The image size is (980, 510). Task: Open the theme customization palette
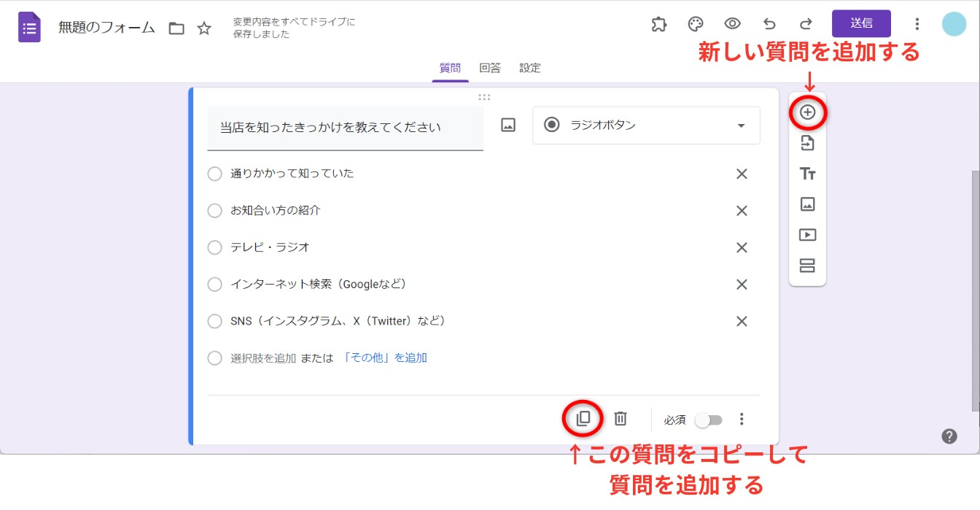coord(696,24)
